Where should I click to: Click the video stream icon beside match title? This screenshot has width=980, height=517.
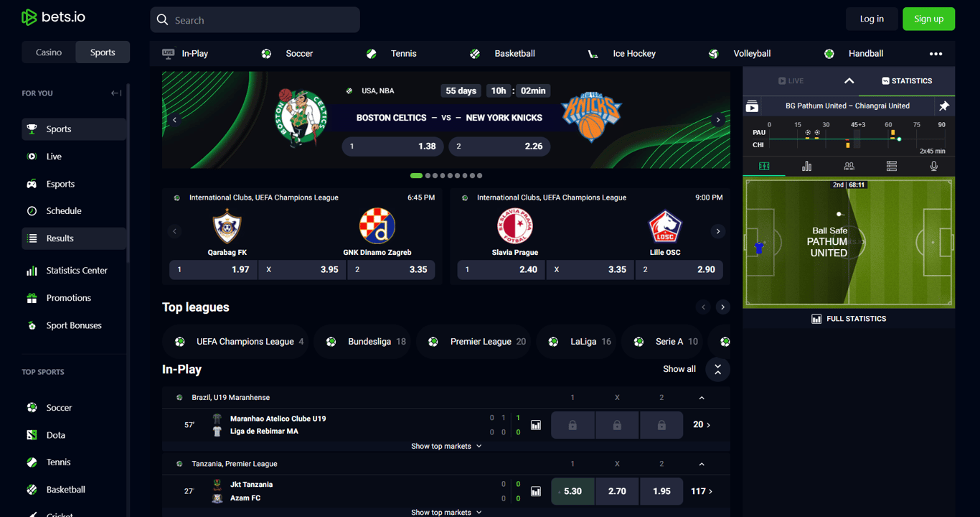tap(752, 106)
